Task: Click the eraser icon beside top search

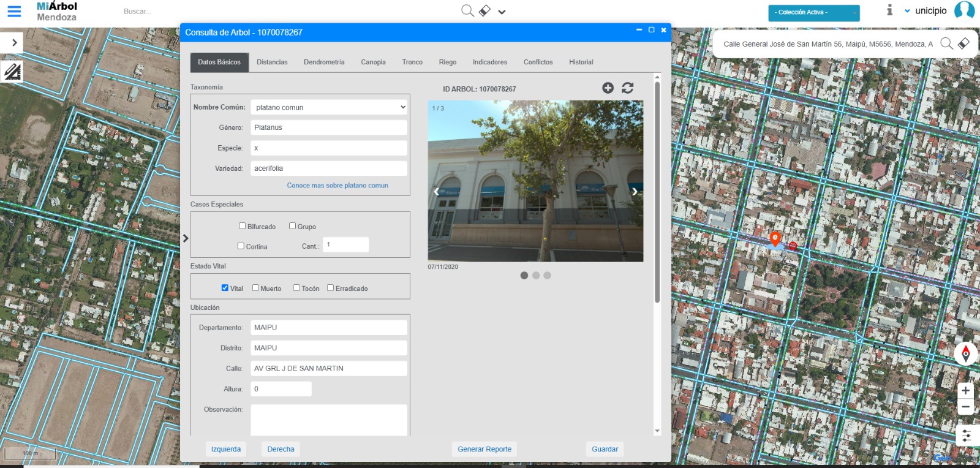Action: point(484,10)
